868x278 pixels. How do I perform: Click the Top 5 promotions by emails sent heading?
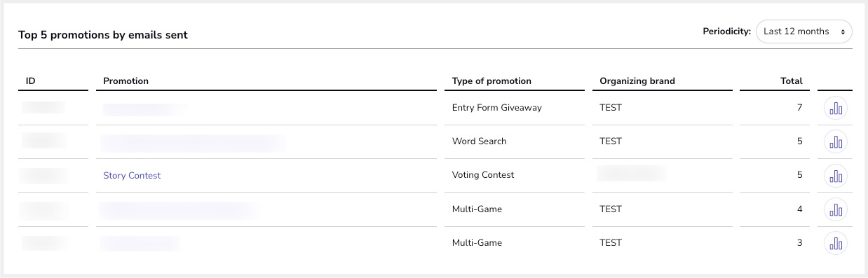pos(103,34)
